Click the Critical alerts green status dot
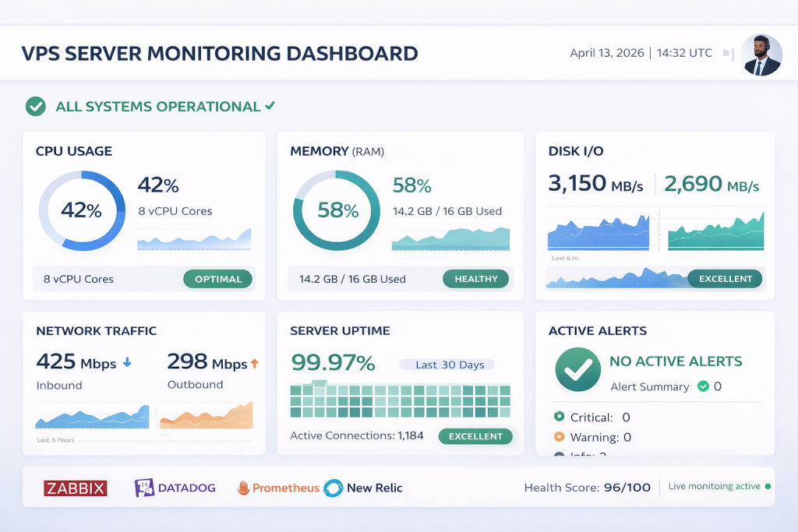 [x=559, y=417]
